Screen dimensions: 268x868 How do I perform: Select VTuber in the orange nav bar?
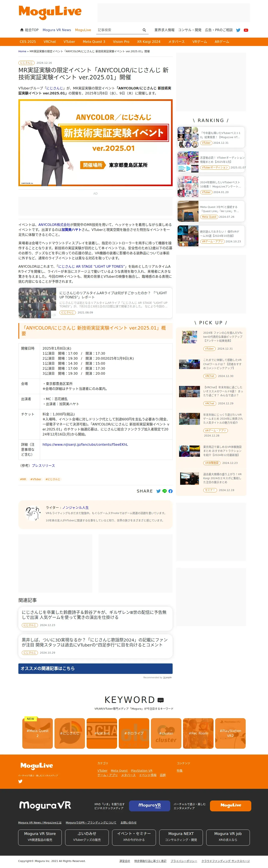click(69, 42)
